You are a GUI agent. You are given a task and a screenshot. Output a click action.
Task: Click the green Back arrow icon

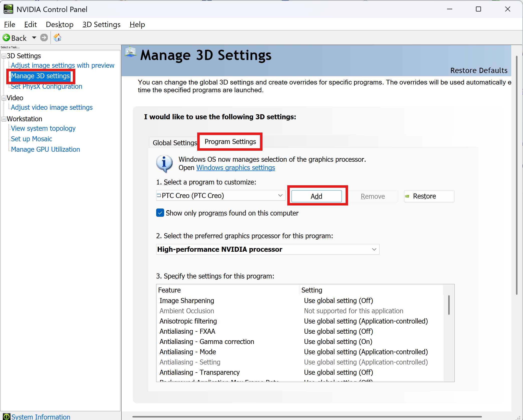[x=6, y=38]
